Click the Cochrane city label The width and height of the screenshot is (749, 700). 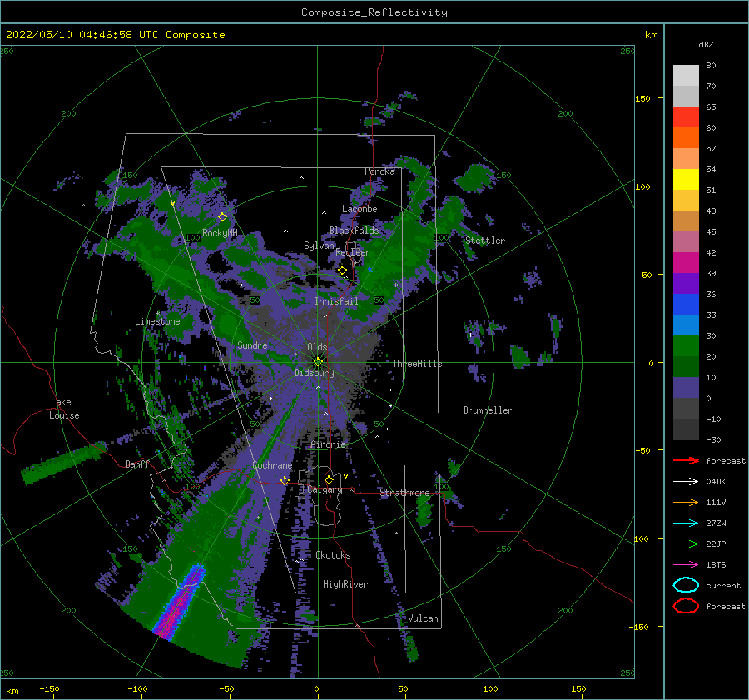tap(272, 465)
